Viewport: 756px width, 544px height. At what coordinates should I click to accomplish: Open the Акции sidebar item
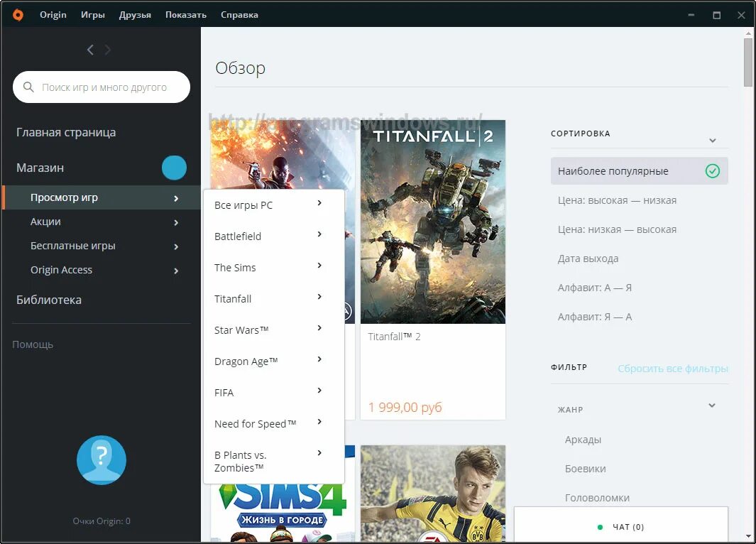(x=45, y=222)
